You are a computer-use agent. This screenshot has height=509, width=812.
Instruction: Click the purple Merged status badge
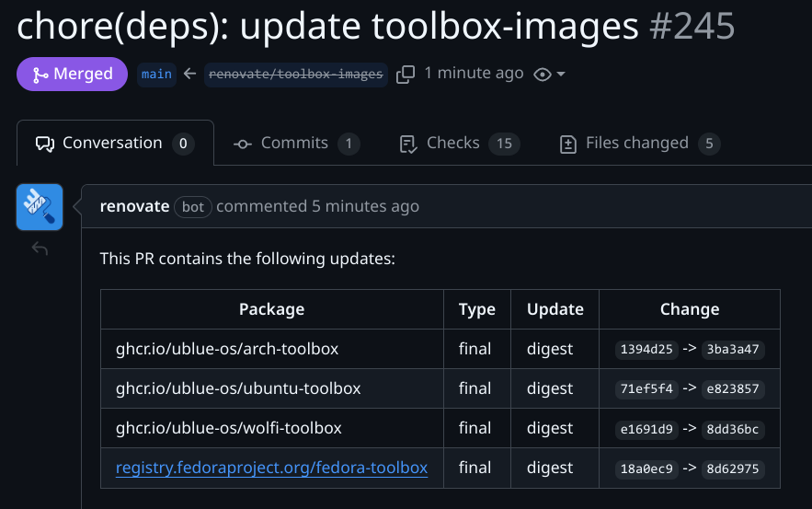[x=72, y=75]
